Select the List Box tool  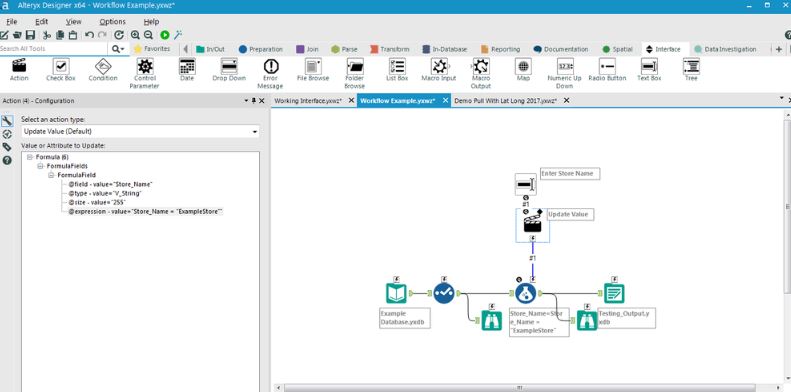[397, 70]
